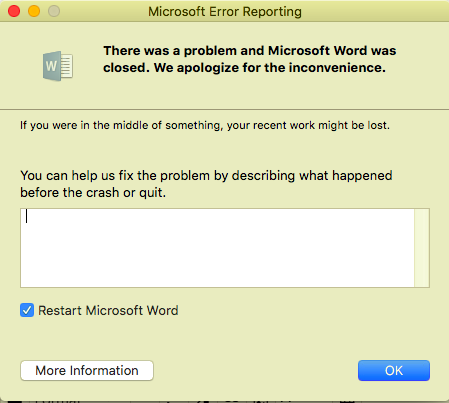
Task: Close the Microsoft Error Reporting window
Action: (14, 11)
